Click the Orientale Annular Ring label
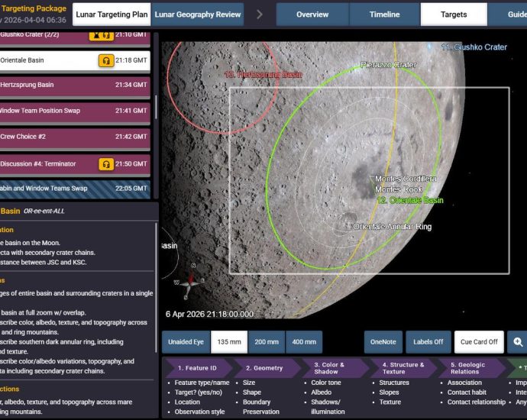 pos(393,227)
